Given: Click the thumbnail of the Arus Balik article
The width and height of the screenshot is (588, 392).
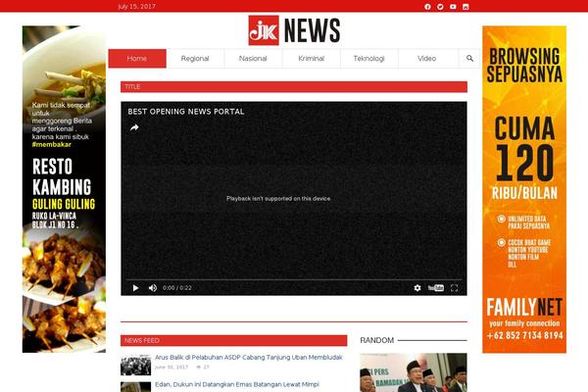Looking at the screenshot, I should click(136, 365).
